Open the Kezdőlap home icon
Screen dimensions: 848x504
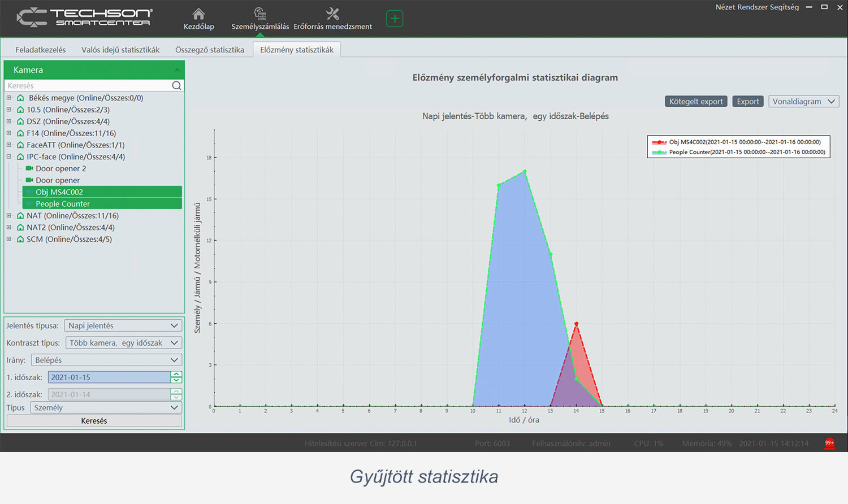(198, 15)
